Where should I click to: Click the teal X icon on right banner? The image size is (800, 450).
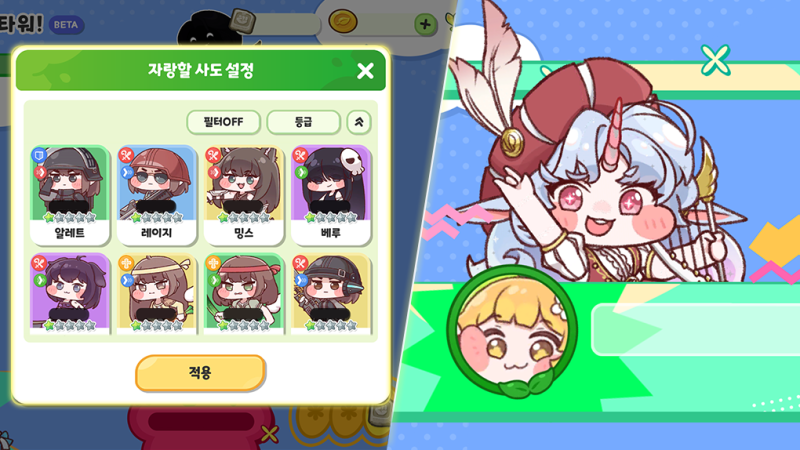tap(715, 60)
